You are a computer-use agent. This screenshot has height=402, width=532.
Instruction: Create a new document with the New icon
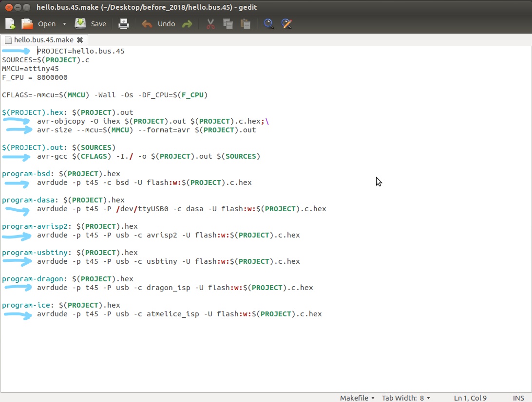pos(10,24)
